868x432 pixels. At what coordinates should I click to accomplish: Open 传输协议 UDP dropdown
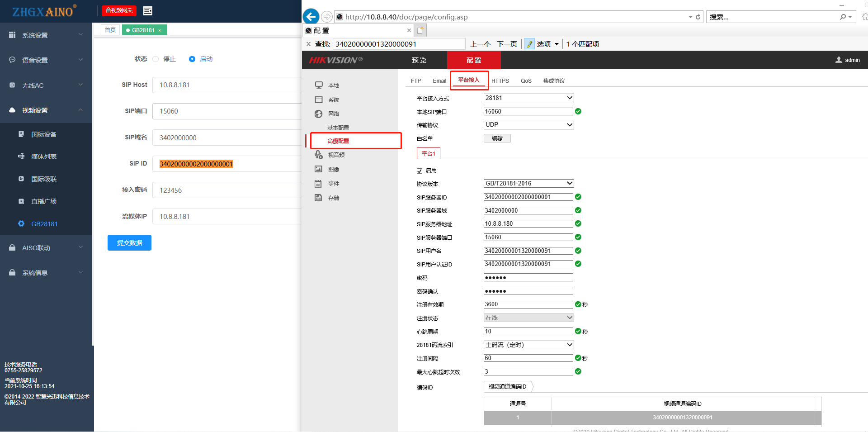[528, 125]
